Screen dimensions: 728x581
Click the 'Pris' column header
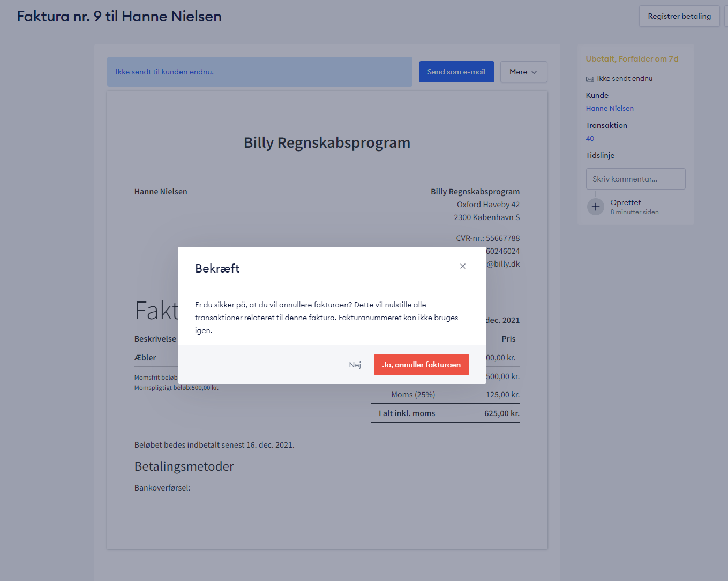pos(508,339)
